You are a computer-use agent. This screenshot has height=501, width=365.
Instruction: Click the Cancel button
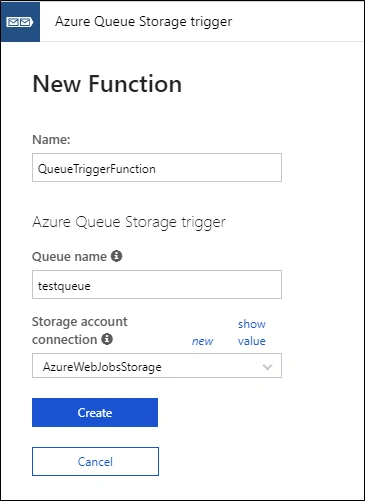pos(95,461)
